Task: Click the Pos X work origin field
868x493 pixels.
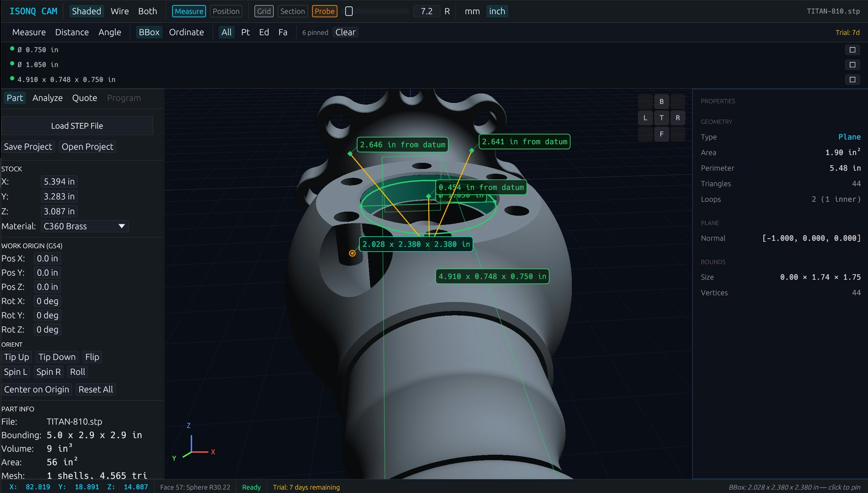Action: pos(47,258)
